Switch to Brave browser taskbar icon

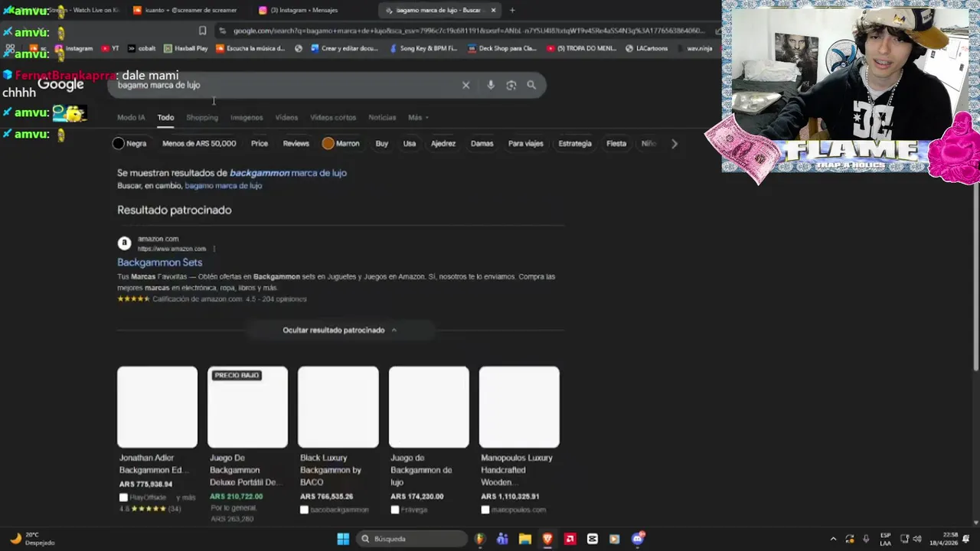(547, 539)
